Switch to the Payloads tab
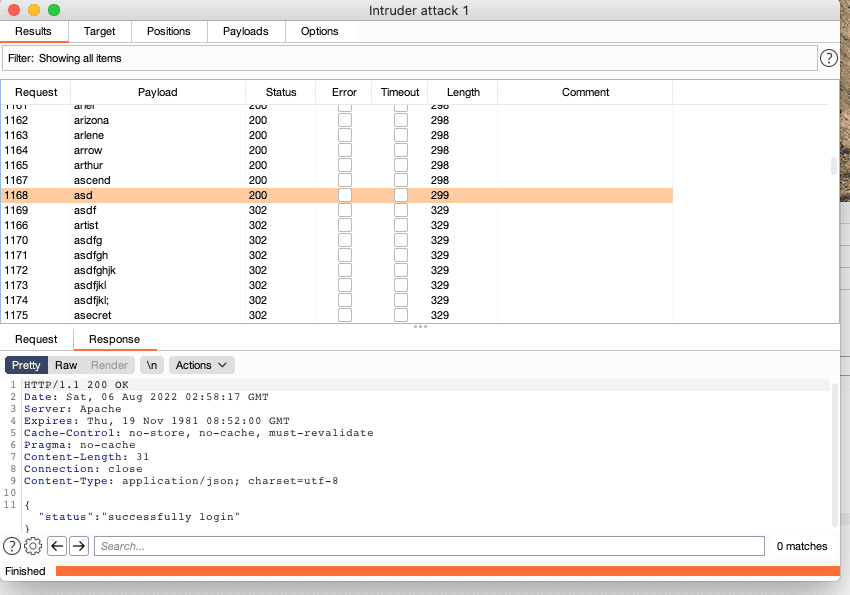Screen dimensions: 850x595 [x=245, y=31]
